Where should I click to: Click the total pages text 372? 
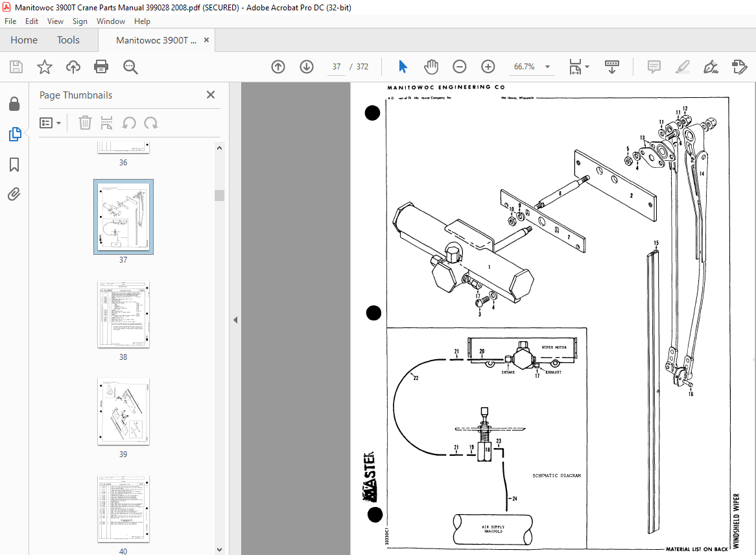(x=362, y=67)
